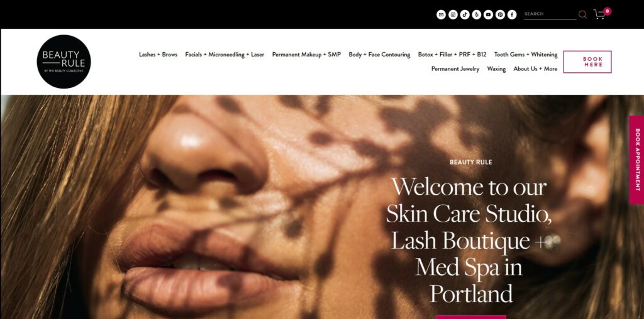Visit the Pinterest icon link
The height and width of the screenshot is (319, 644).
click(500, 15)
